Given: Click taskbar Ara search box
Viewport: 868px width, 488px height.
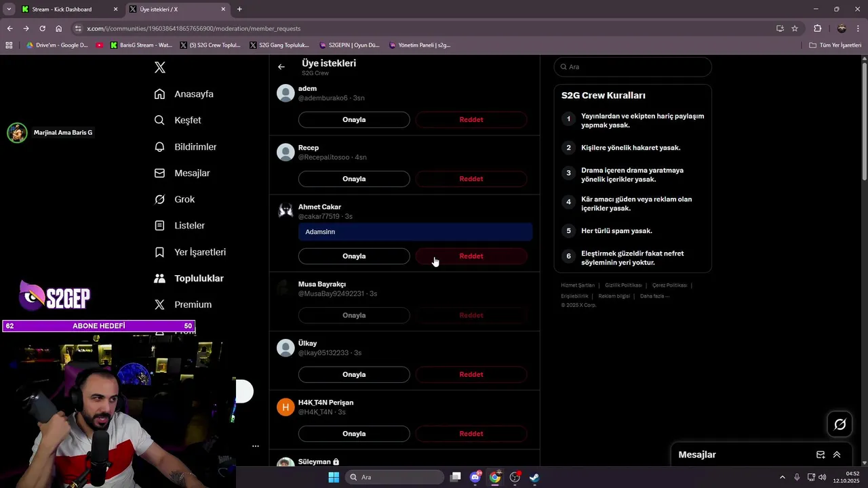Looking at the screenshot, I should click(395, 477).
